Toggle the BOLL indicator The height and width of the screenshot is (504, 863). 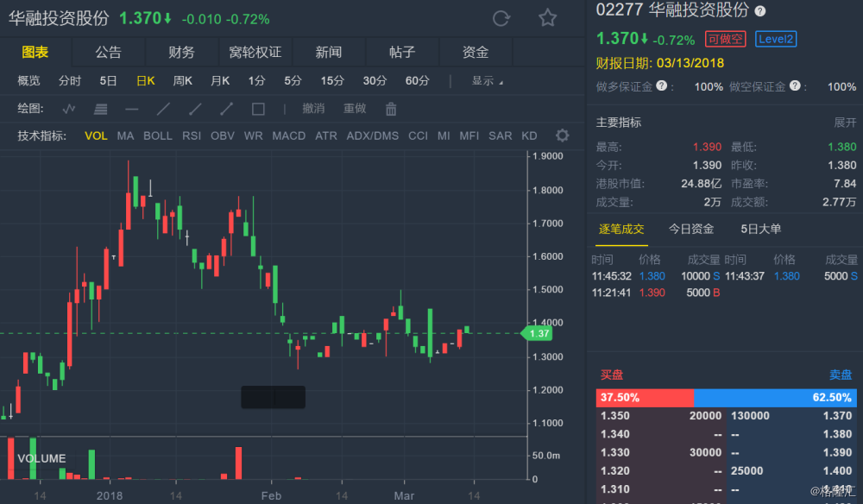tap(158, 135)
